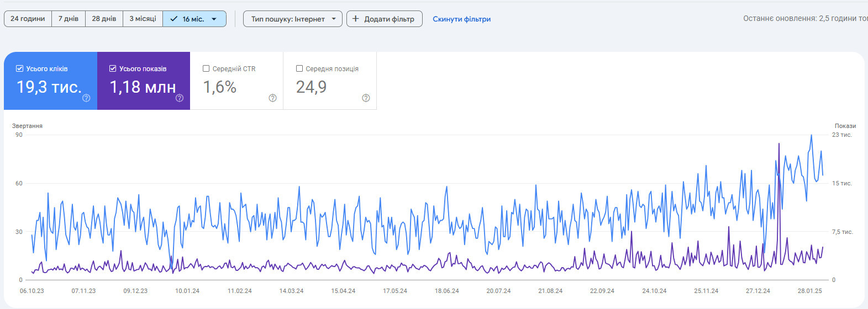Click help icon on Усього кліків card
868x309 pixels.
pos(86,98)
